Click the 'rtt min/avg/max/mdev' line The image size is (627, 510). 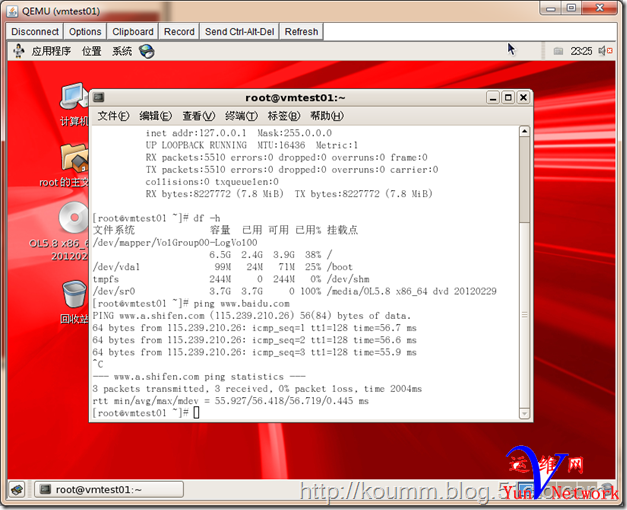point(231,401)
